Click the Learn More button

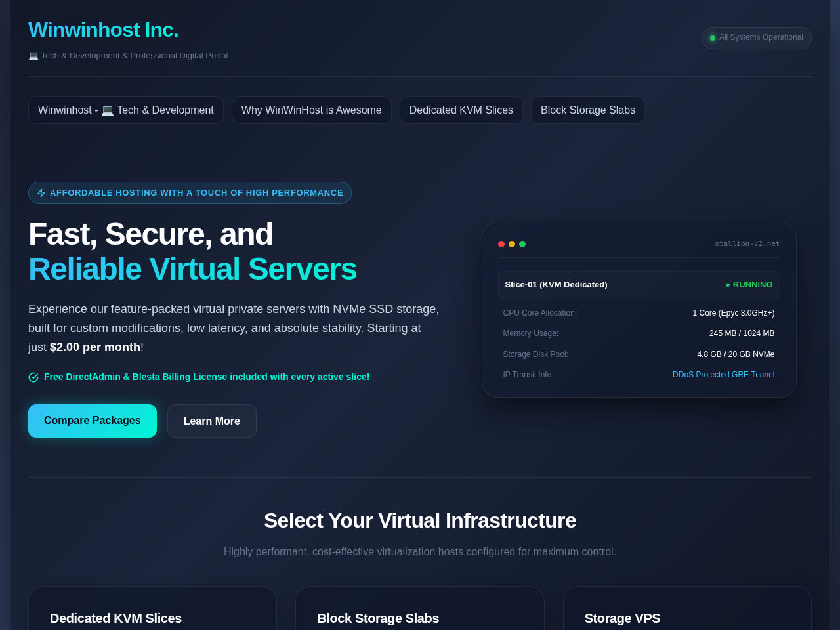212,421
